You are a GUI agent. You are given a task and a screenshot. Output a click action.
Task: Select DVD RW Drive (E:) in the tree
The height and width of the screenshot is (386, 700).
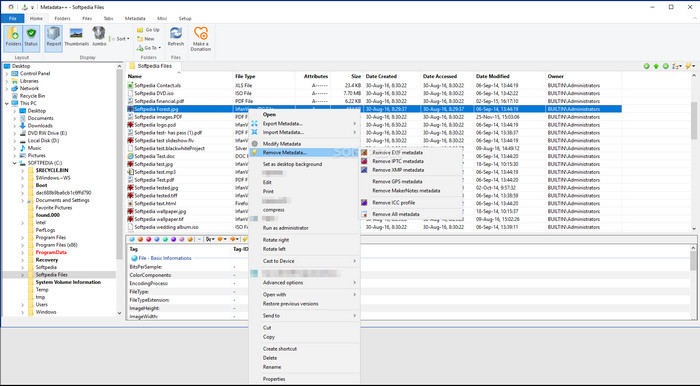(47, 133)
